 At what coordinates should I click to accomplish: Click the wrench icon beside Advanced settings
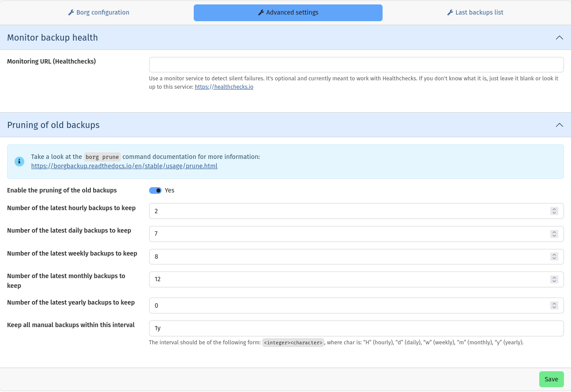point(261,12)
